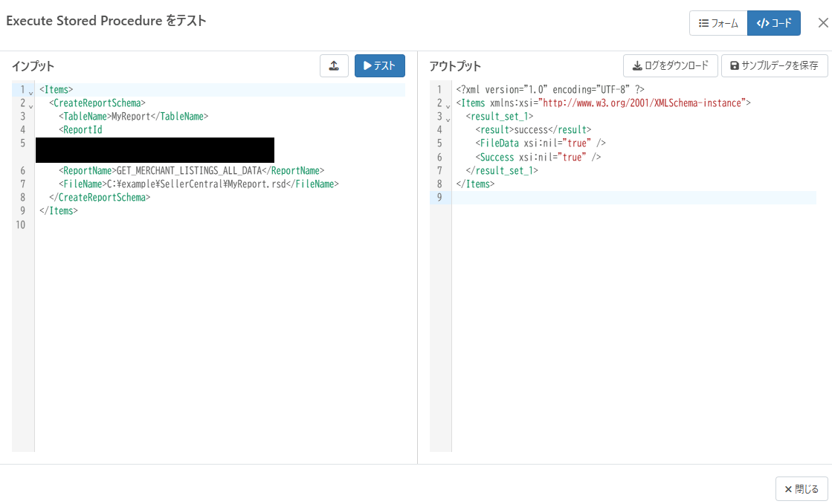Place cursor on empty input line 10
Screen dimensions: 832x504
pos(220,224)
